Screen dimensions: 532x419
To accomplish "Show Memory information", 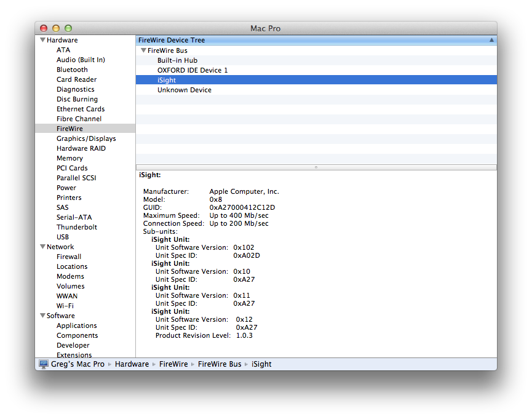I will [x=69, y=158].
